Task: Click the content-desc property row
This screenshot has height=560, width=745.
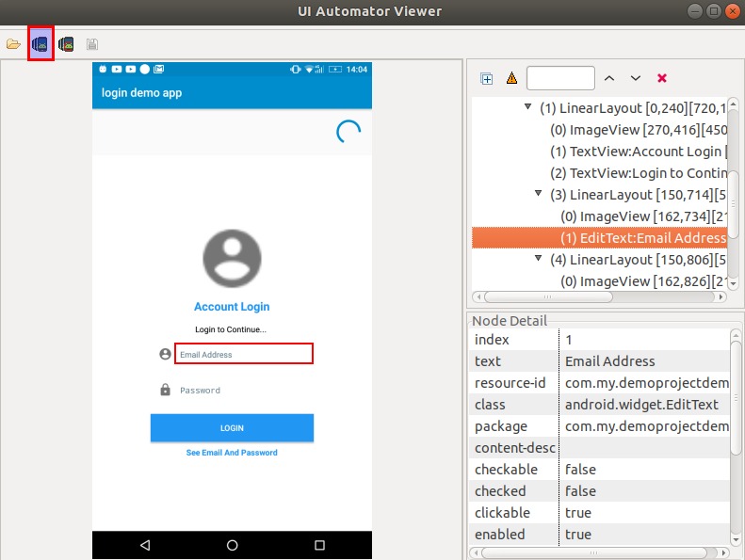Action: 599,448
